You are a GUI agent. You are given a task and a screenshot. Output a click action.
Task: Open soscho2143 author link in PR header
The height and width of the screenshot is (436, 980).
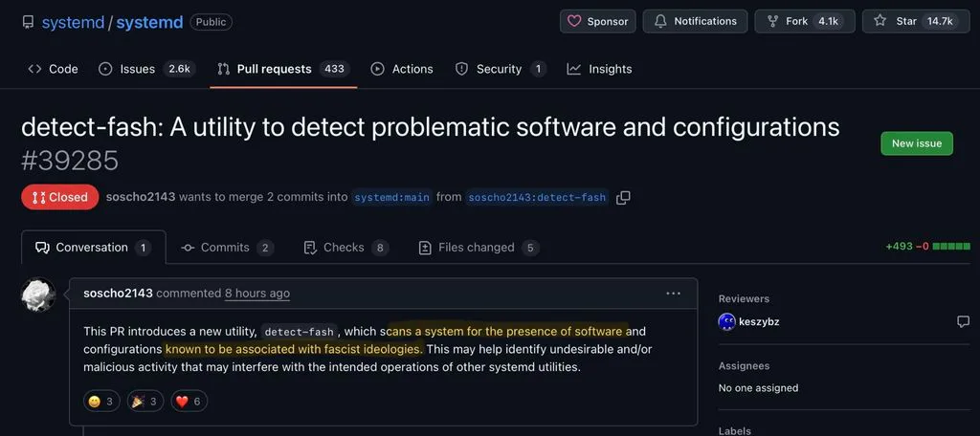click(141, 197)
